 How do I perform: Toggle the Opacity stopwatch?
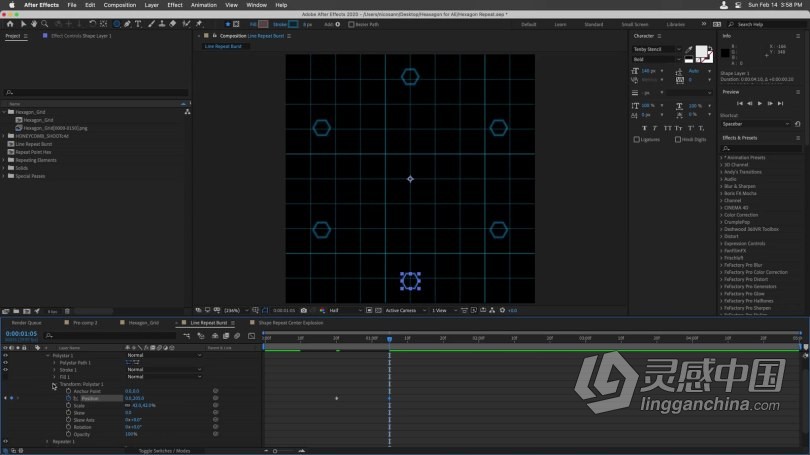tap(68, 434)
